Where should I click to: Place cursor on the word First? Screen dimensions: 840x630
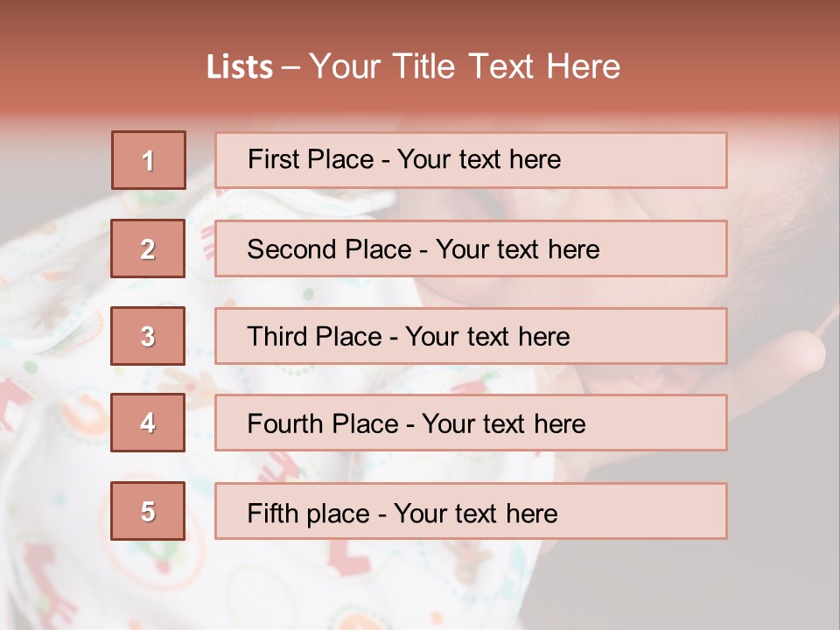click(272, 159)
